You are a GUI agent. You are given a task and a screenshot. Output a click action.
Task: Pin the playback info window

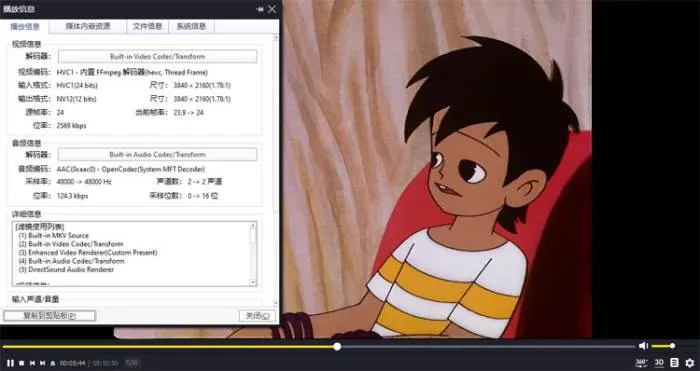tap(260, 9)
